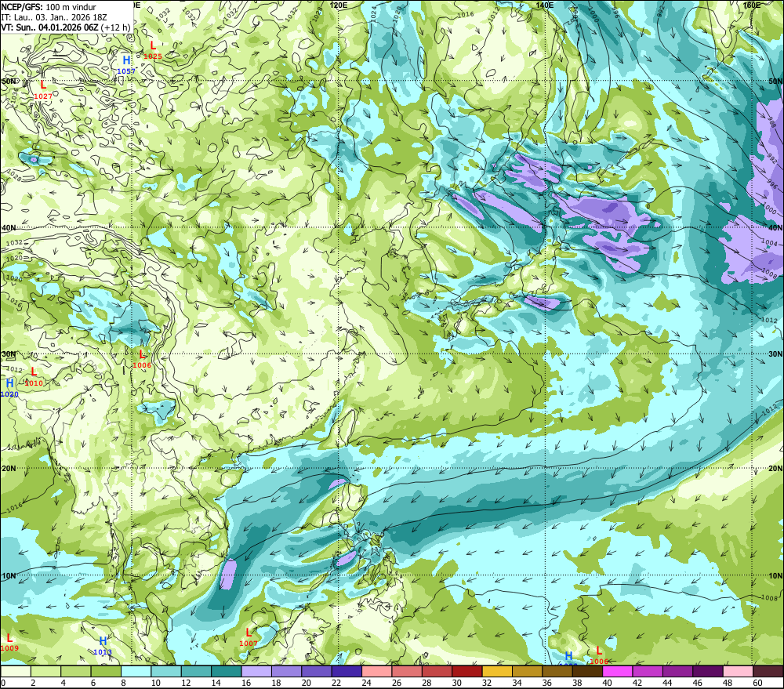Viewport: 784px width, 689px height.
Task: Click the 50N latitude label on left edge
Action: (x=8, y=82)
